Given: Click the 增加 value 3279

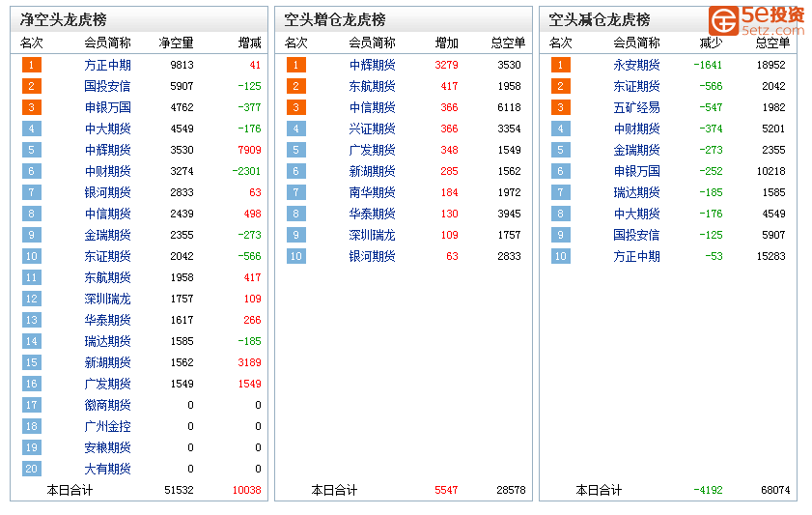Looking at the screenshot, I should pyautogui.click(x=446, y=65).
